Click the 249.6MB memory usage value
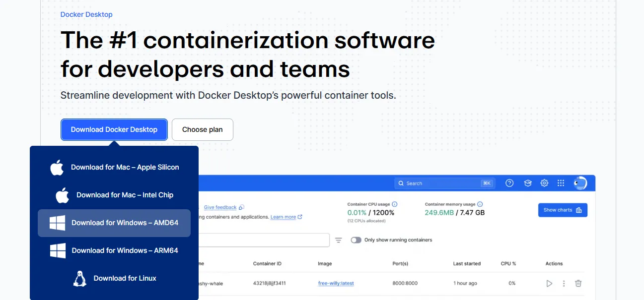The image size is (644, 300). click(x=439, y=213)
